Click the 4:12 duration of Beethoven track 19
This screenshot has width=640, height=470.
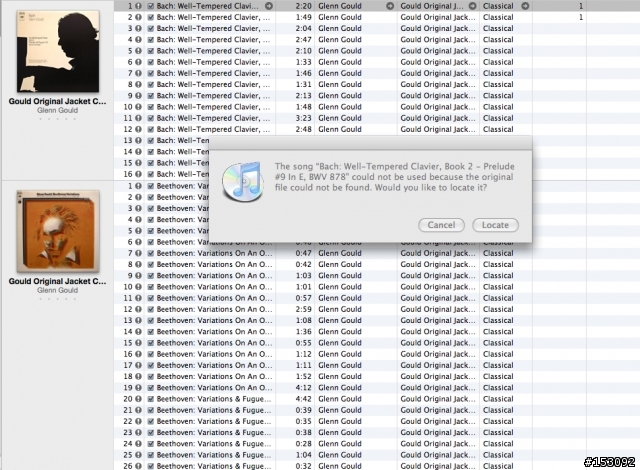(x=304, y=388)
